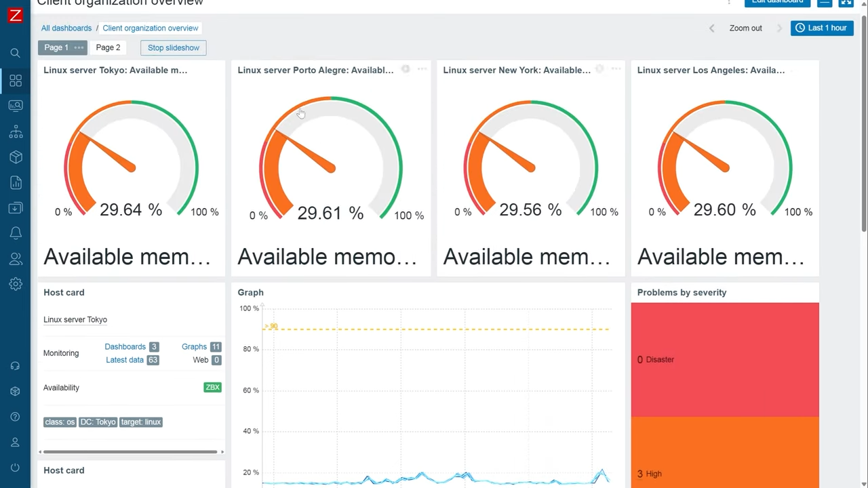Screen dimensions: 868x488
Task: Click the ZBX availability badge
Action: (x=212, y=388)
